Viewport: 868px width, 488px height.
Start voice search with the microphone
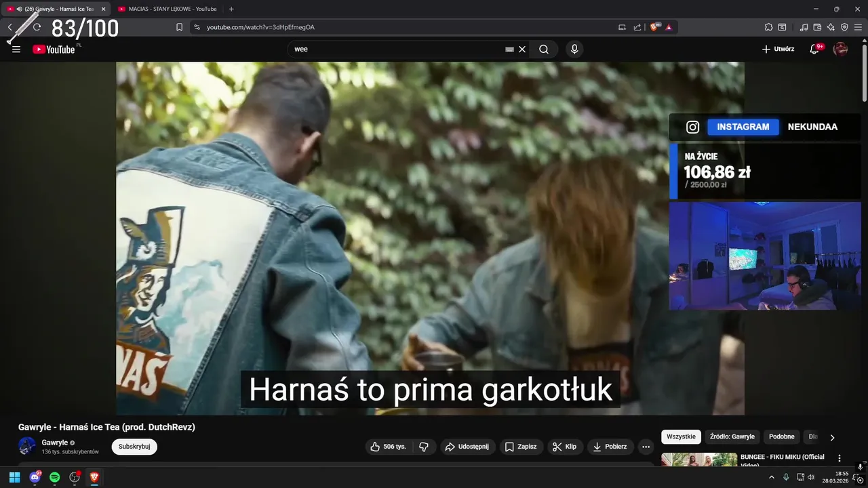click(574, 49)
